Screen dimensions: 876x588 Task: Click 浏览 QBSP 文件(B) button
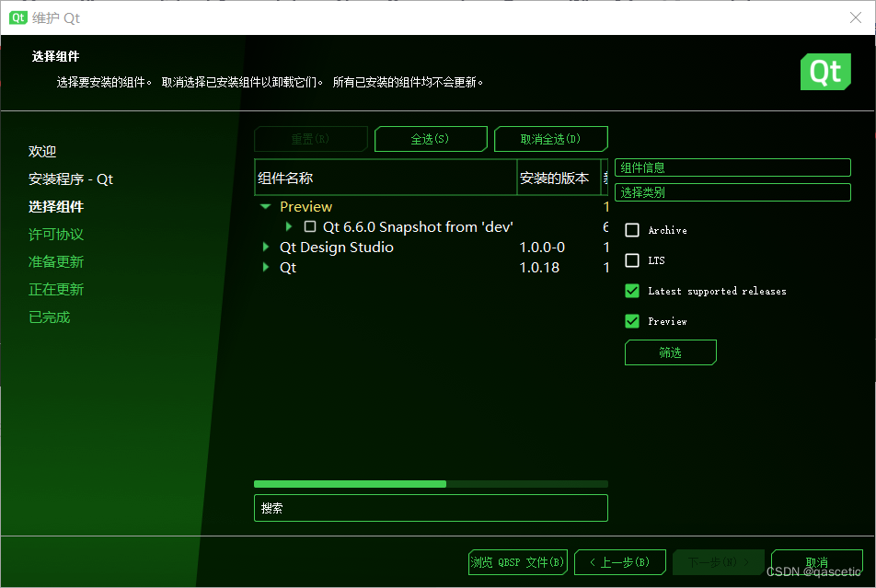tap(518, 562)
